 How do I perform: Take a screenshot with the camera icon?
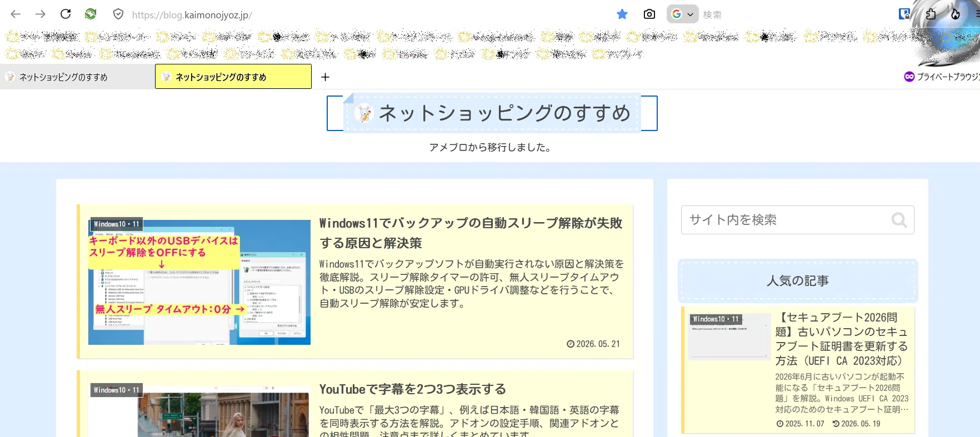pyautogui.click(x=649, y=14)
